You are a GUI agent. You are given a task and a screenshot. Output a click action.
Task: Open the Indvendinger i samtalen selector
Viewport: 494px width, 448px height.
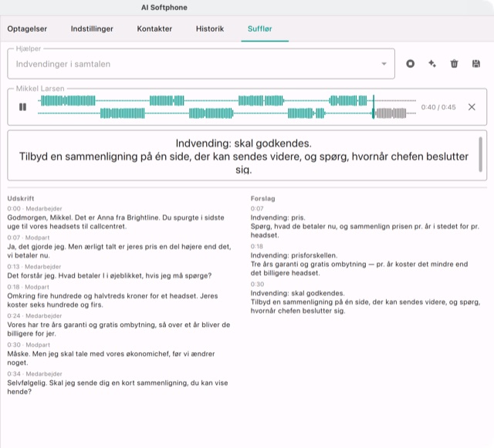tap(201, 64)
